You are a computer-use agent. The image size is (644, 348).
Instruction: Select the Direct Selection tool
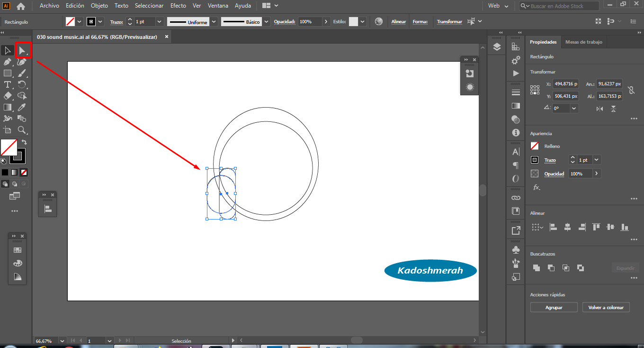(x=22, y=50)
